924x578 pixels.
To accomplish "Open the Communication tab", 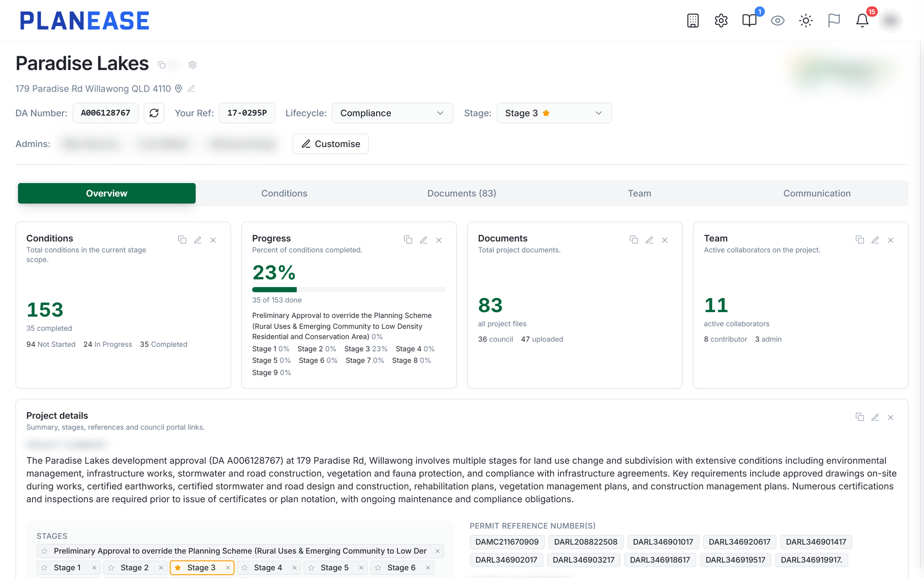I will click(817, 193).
